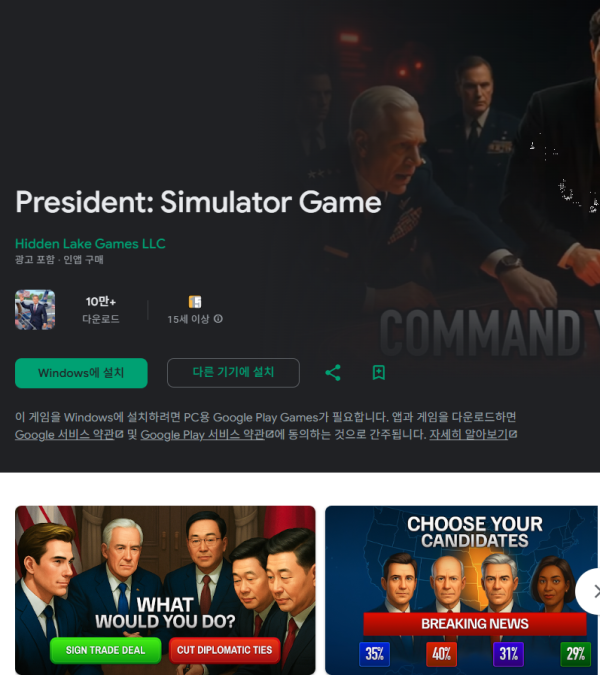Click external-link icon after 자세히 알아보기
This screenshot has width=600, height=675.
coord(513,435)
